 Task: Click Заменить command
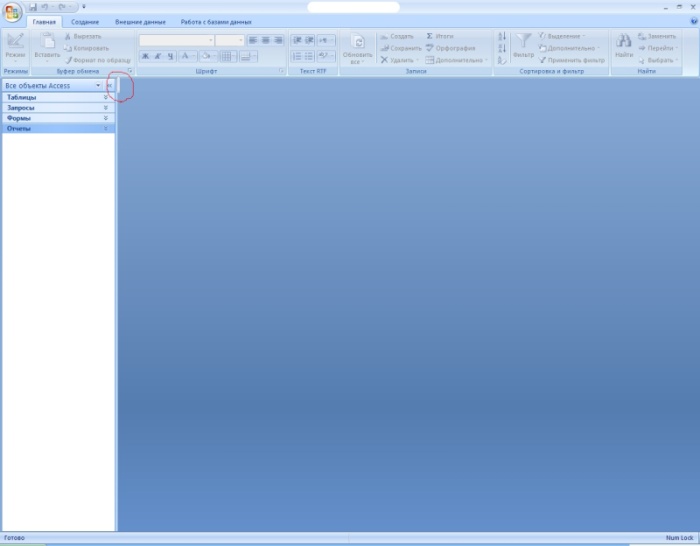click(x=657, y=36)
